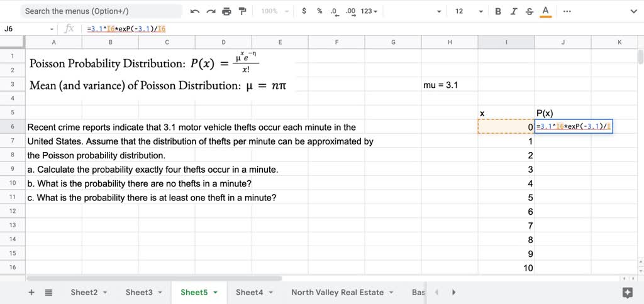Switch to the Sheet3 tab
Screen dimensions: 644x304
click(139, 293)
